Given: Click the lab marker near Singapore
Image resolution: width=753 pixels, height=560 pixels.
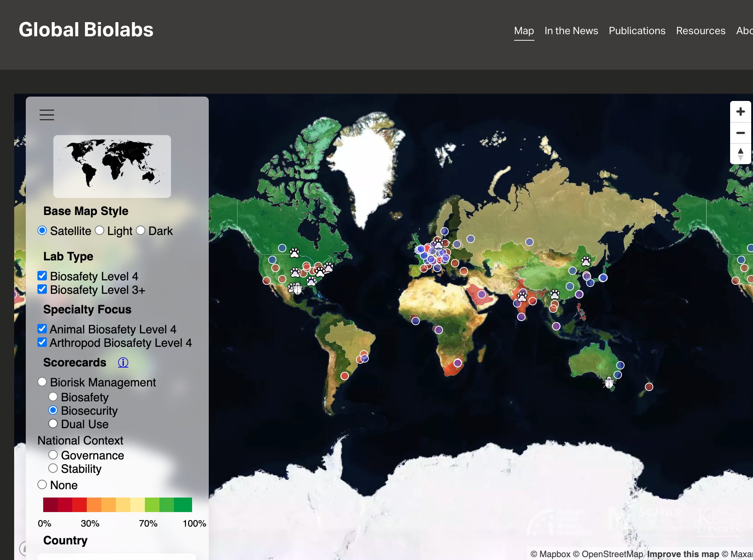Looking at the screenshot, I should pyautogui.click(x=556, y=326).
